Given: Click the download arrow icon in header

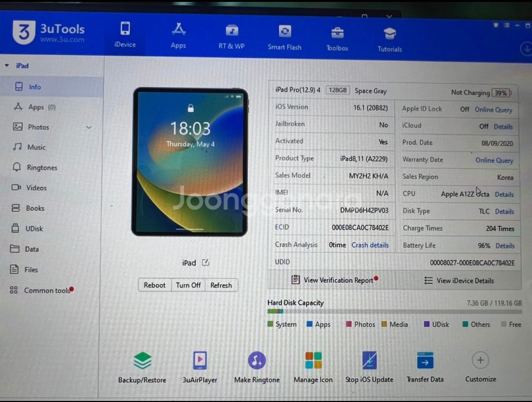Looking at the screenshot, I should click(526, 49).
